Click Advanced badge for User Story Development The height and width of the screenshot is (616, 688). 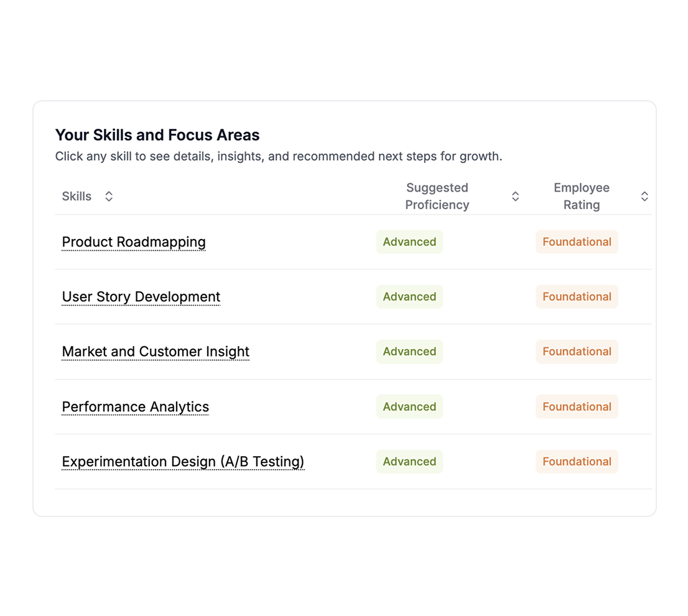(x=409, y=297)
